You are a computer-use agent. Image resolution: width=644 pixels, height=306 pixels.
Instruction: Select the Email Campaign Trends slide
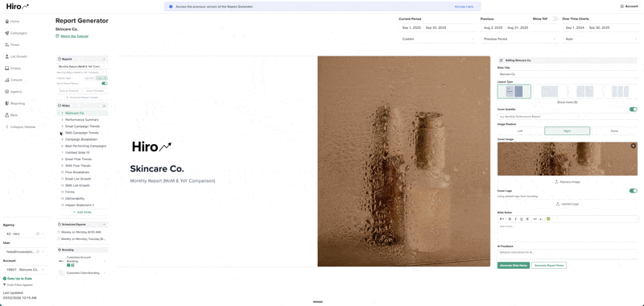[x=82, y=126]
